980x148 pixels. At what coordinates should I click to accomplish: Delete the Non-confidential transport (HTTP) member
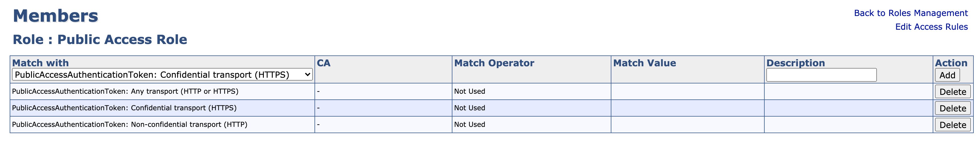click(x=952, y=125)
